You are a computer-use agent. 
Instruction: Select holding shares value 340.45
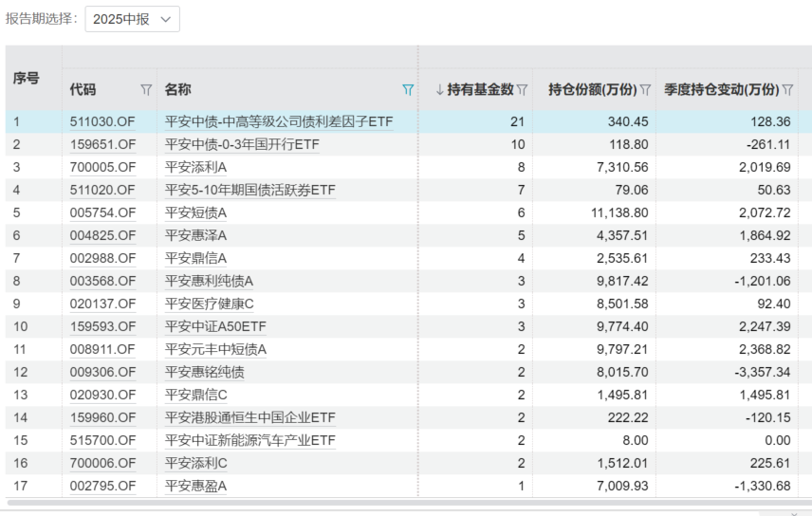click(628, 121)
